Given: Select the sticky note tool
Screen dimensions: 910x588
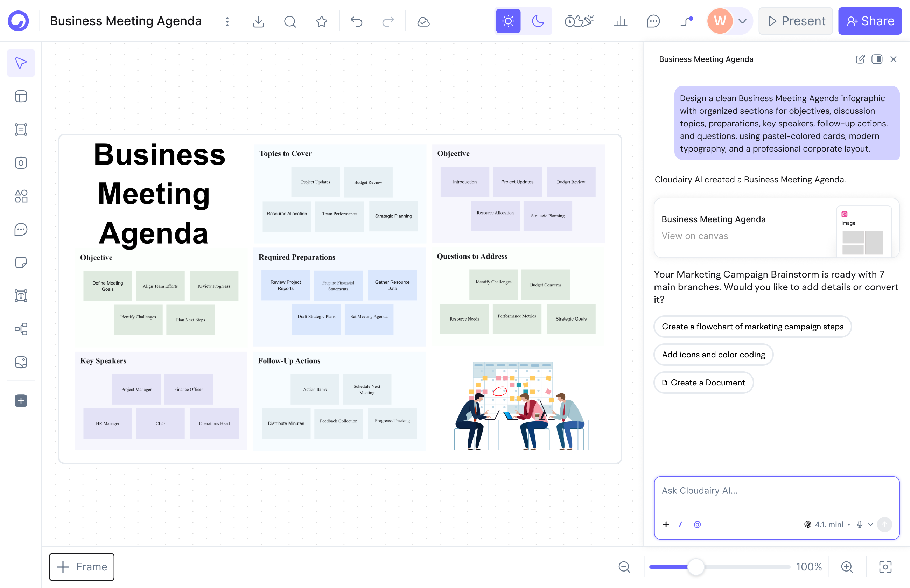Looking at the screenshot, I should point(21,262).
